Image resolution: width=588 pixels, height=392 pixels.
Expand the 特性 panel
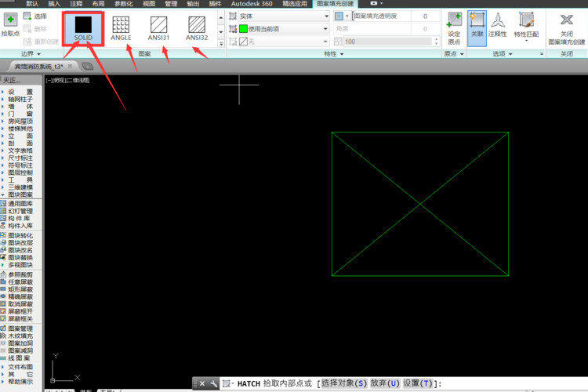tap(334, 54)
